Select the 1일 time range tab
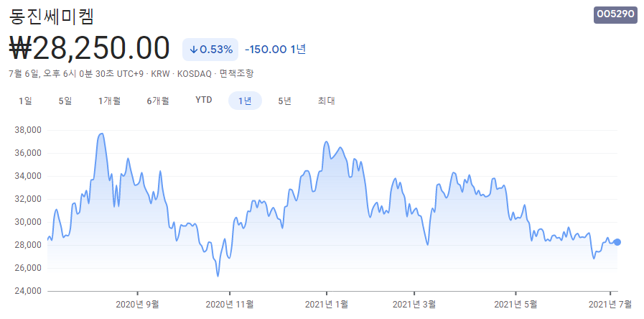644x319 pixels. click(x=25, y=101)
